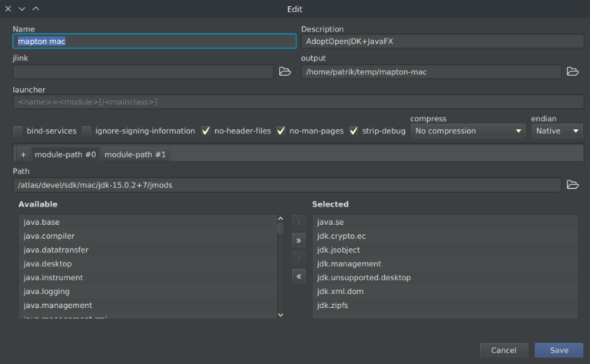Image resolution: width=590 pixels, height=364 pixels.
Task: Browse for output directory folder icon
Action: [572, 71]
